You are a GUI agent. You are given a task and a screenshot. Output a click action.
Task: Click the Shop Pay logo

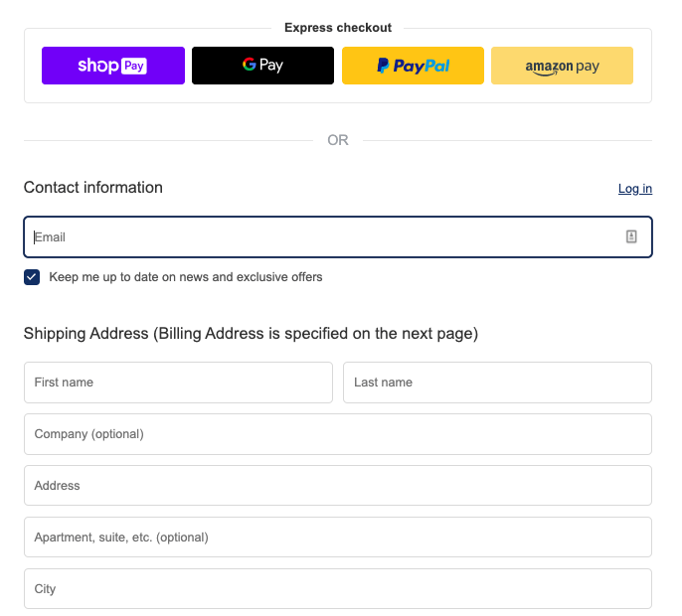112,66
